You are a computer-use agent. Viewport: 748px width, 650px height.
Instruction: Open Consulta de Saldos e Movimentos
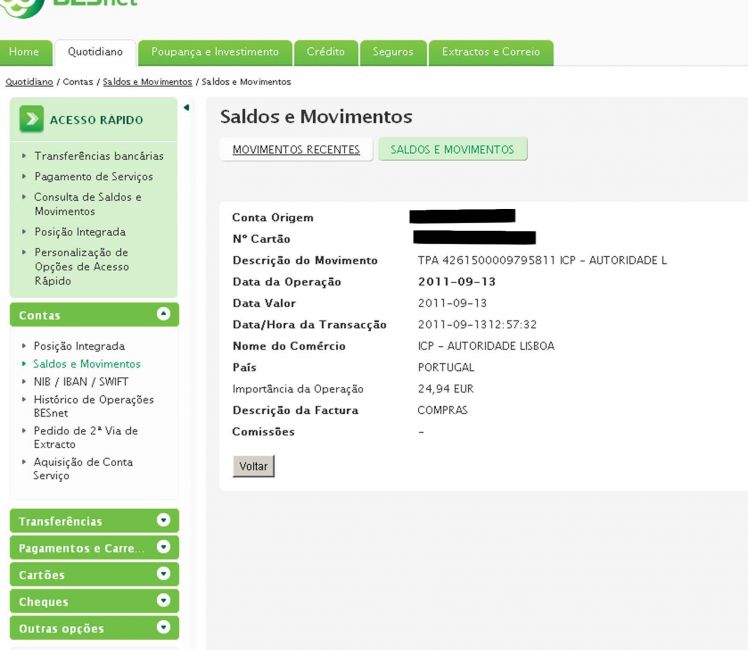click(88, 204)
